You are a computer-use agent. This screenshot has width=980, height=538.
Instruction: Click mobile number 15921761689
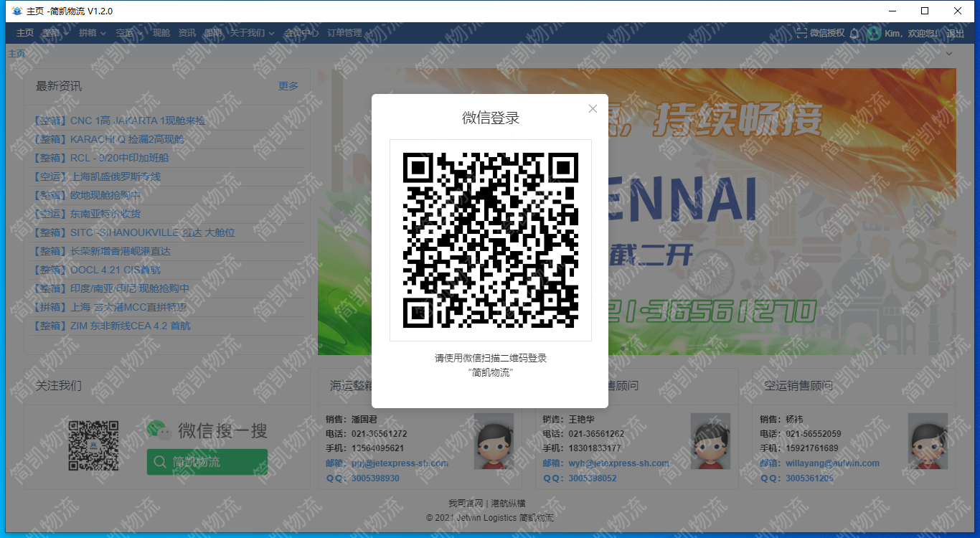click(x=814, y=448)
